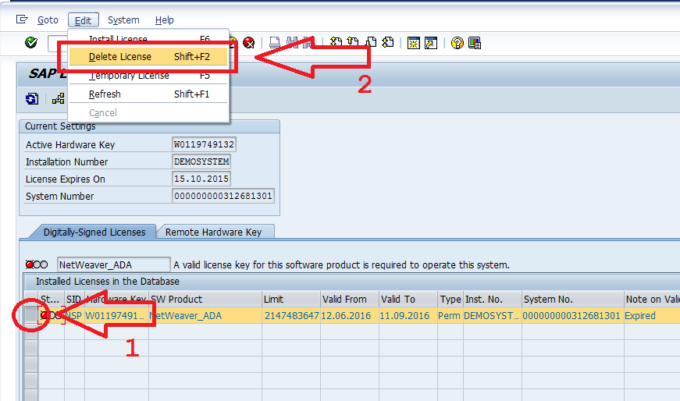Click the Print icon in the toolbar
This screenshot has width=680, height=401.
[x=275, y=42]
